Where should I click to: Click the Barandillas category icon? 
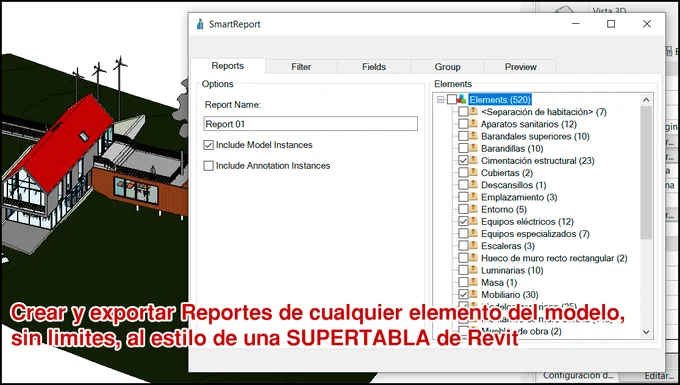point(474,148)
